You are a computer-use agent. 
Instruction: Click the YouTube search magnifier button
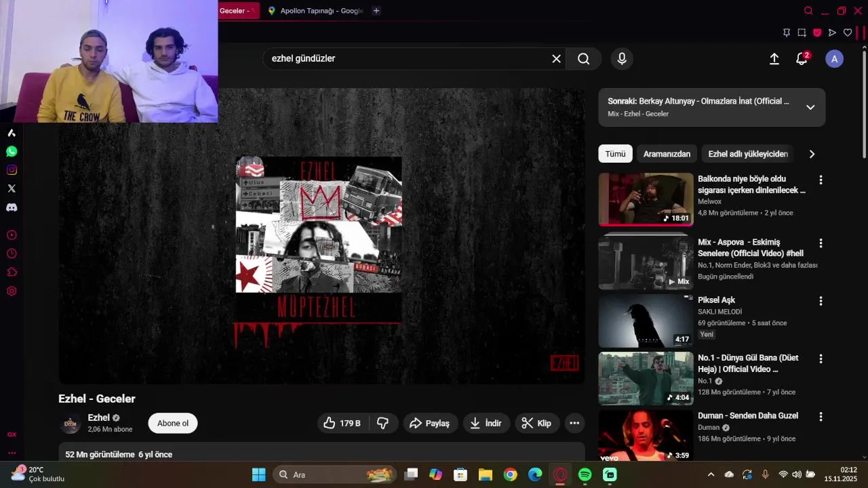tap(583, 59)
